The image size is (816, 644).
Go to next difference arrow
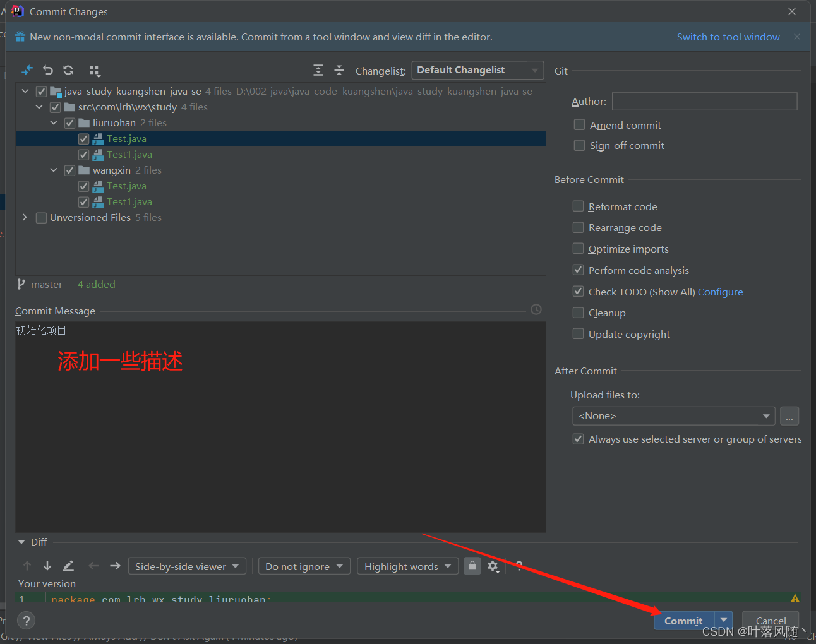tap(47, 566)
